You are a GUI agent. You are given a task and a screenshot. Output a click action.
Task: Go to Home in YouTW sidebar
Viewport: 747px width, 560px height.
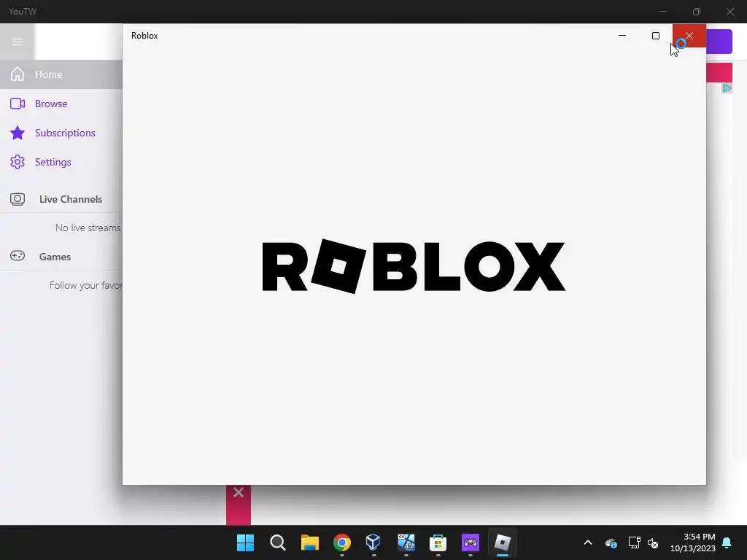point(61,74)
